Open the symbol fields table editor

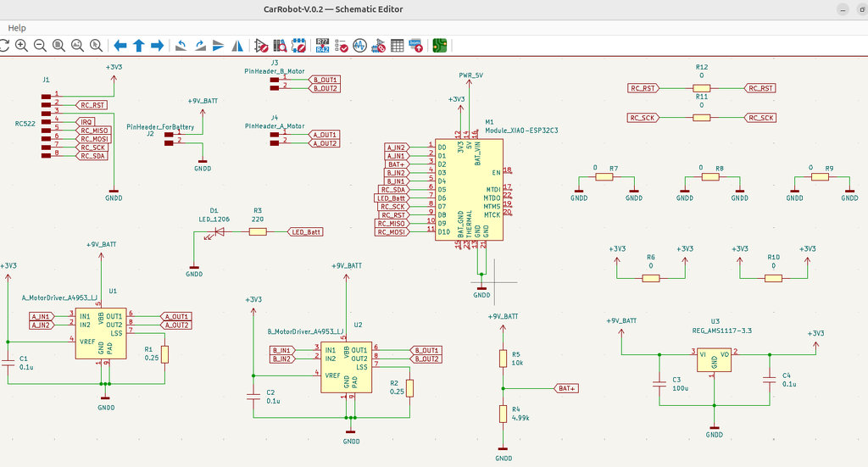click(397, 45)
